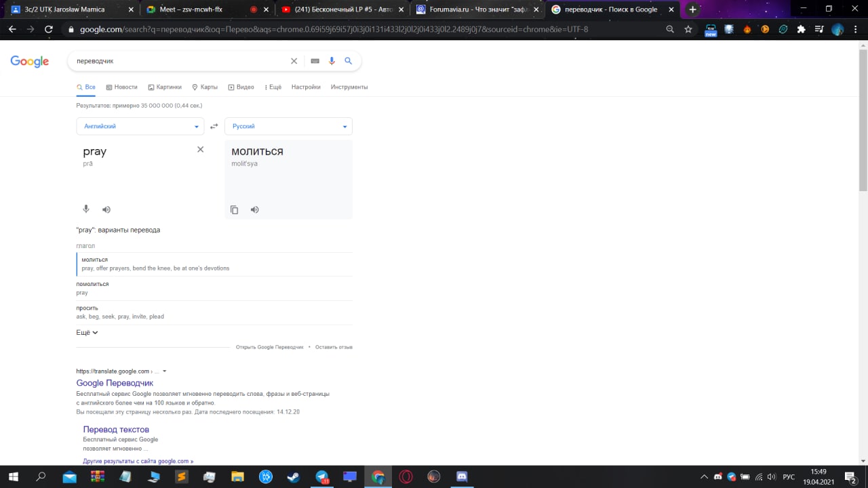Open the "Ещё" search category menu
Image resolution: width=868 pixels, height=488 pixels.
pos(271,87)
